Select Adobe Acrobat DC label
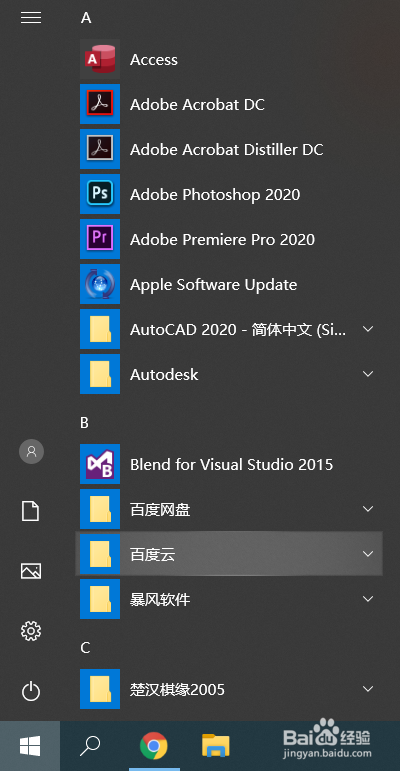Screen dimensions: 400x771 pyautogui.click(x=197, y=105)
